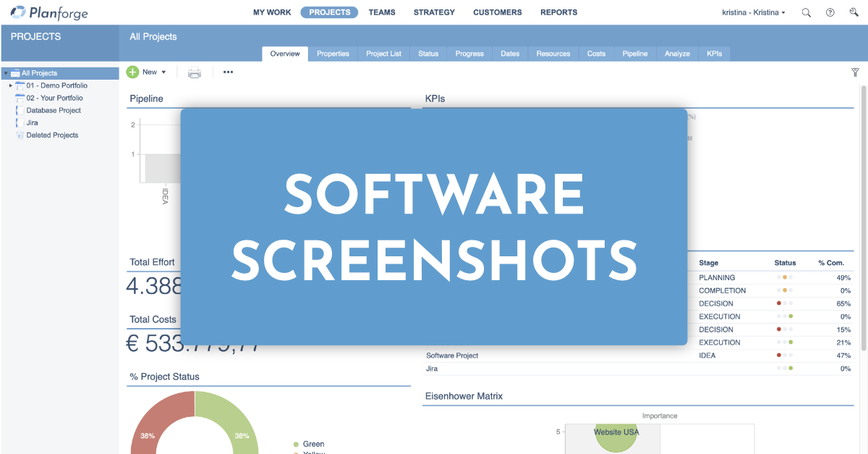The image size is (868, 454).
Task: Click the Green legend swatch under % Project Status
Action: point(295,444)
